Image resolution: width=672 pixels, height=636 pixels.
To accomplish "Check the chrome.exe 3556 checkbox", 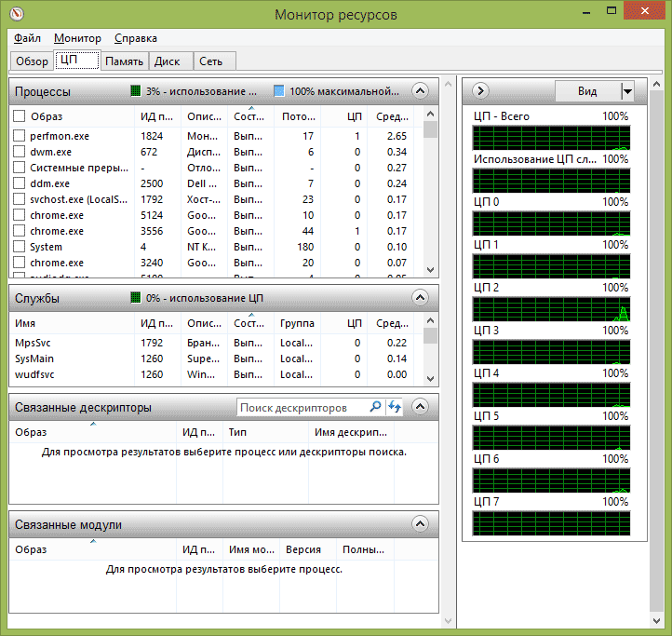I will [19, 231].
